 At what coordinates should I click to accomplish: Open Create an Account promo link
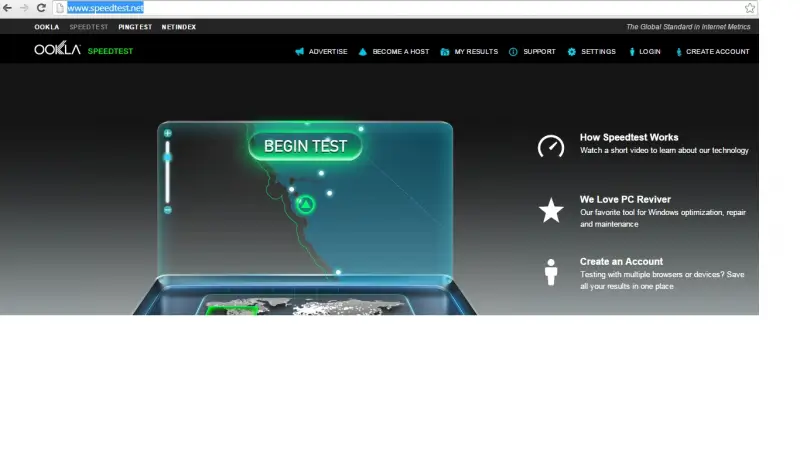pyautogui.click(x=621, y=261)
